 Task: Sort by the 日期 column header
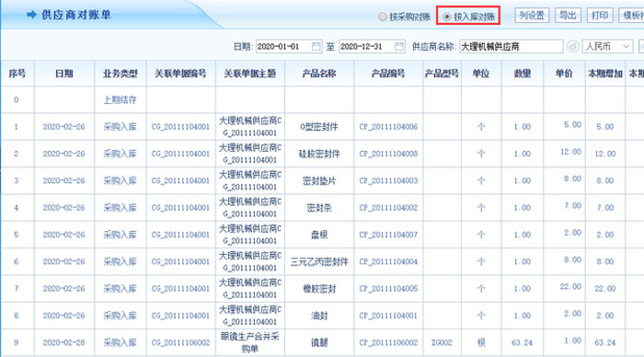(64, 74)
